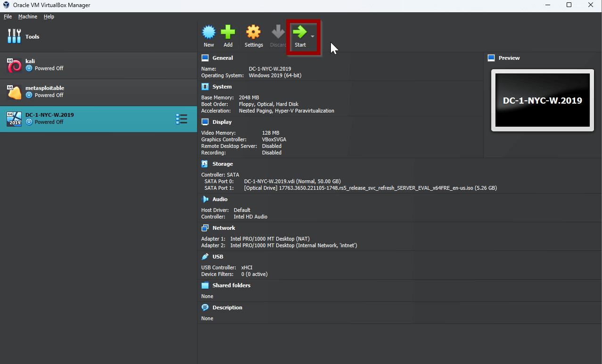Click the kali Powered Off status icon

[29, 68]
